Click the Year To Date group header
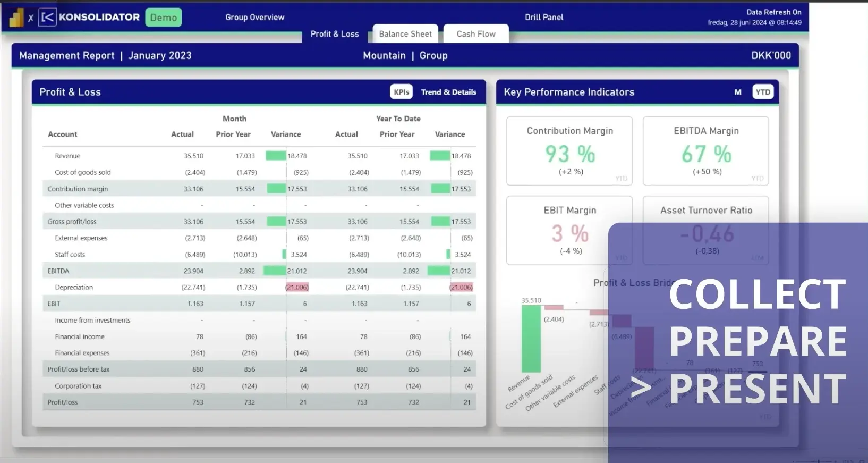The height and width of the screenshot is (463, 868). (398, 119)
